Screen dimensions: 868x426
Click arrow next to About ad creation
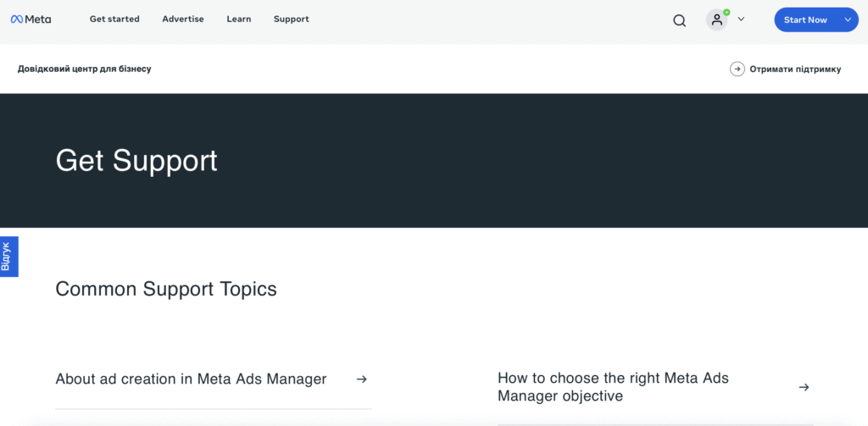point(362,379)
